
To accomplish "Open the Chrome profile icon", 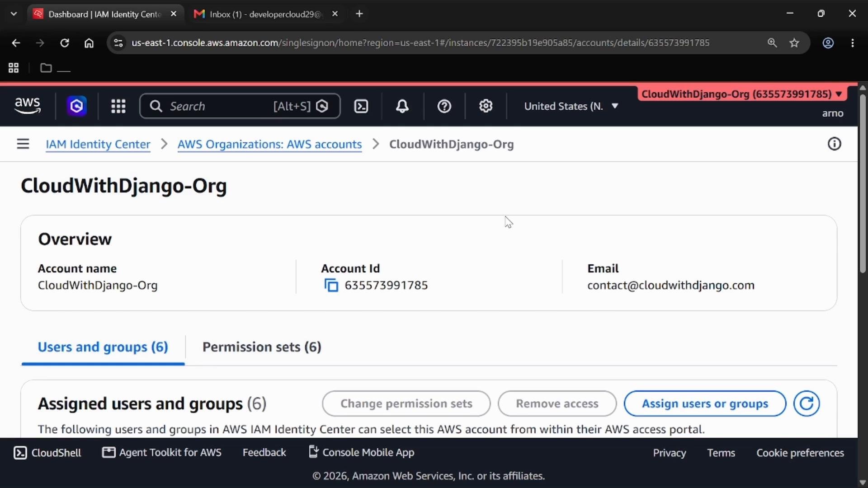I will [x=828, y=43].
